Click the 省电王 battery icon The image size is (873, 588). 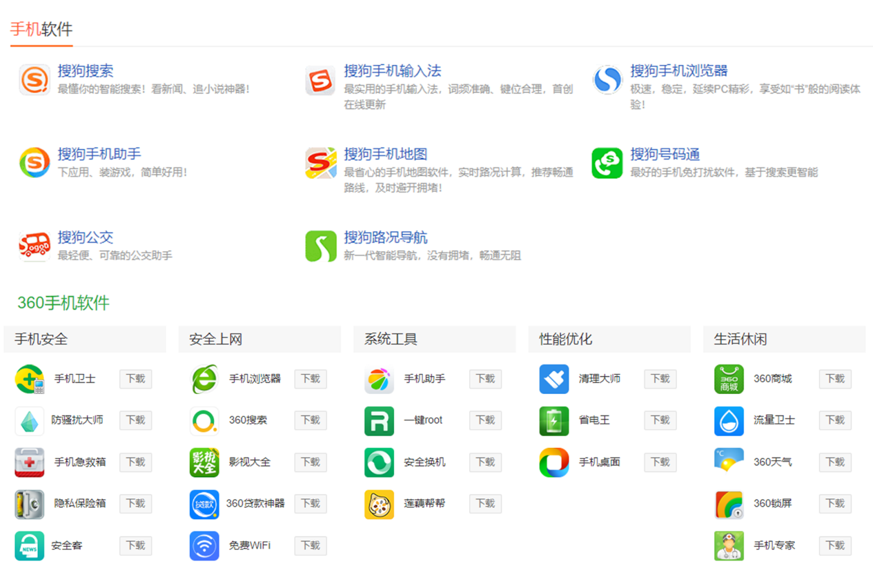click(x=554, y=420)
